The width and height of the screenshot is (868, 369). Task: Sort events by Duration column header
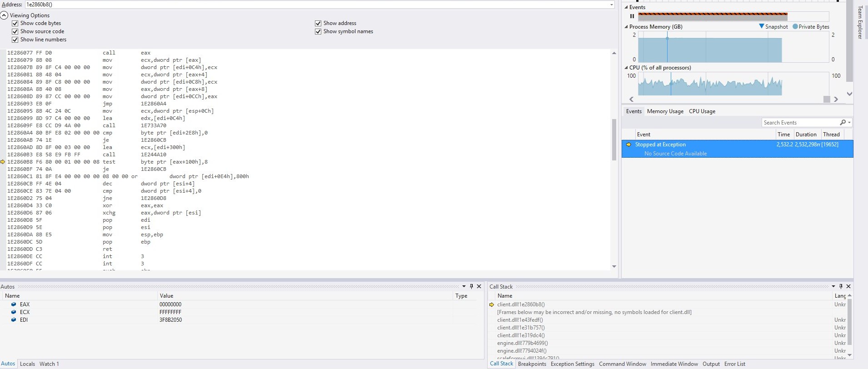(807, 135)
